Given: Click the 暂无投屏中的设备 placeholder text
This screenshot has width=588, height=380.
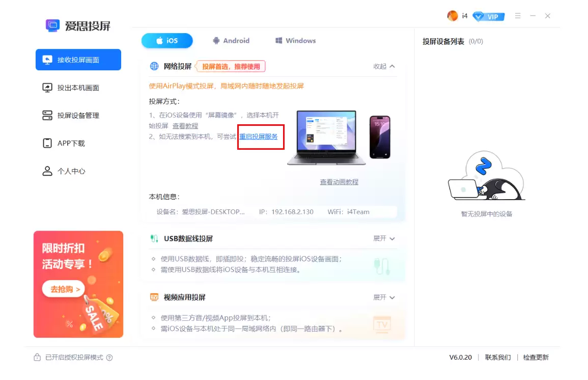Looking at the screenshot, I should [486, 214].
